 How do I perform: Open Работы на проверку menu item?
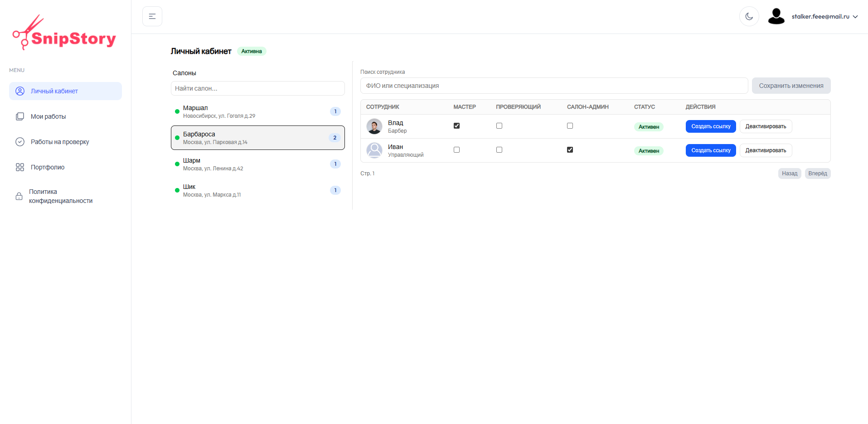point(65,142)
